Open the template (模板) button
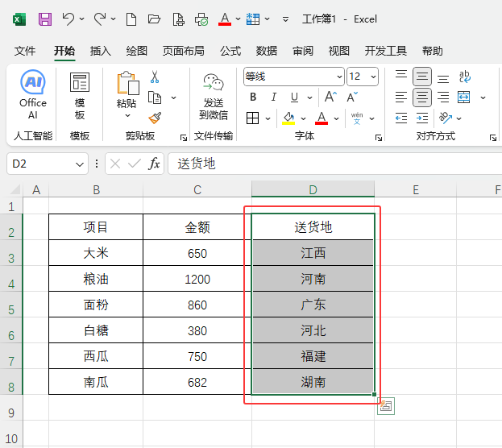The width and height of the screenshot is (502, 448). 80,96
